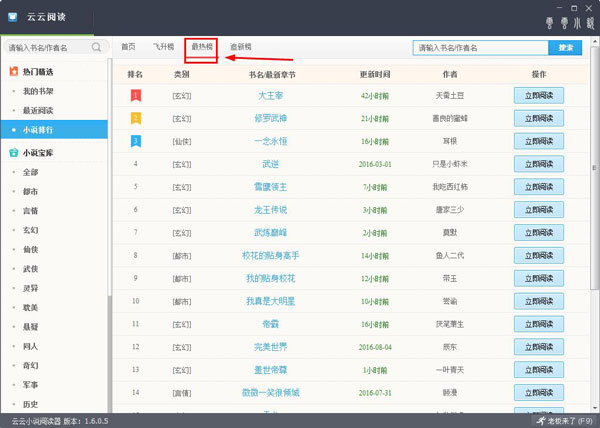Open the book link 雪鹰领主
Viewport: 600px width, 428px height.
(271, 187)
